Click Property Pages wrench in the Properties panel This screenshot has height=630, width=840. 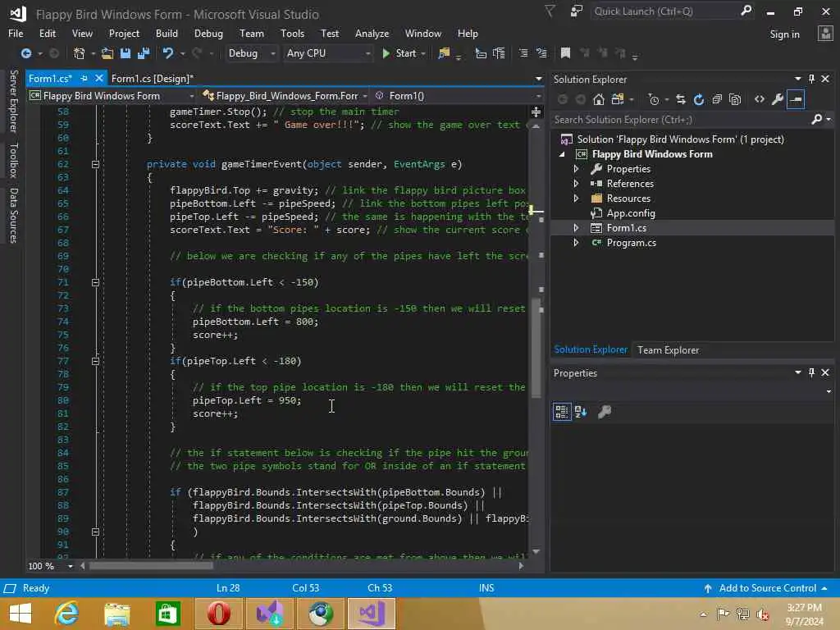click(x=605, y=412)
